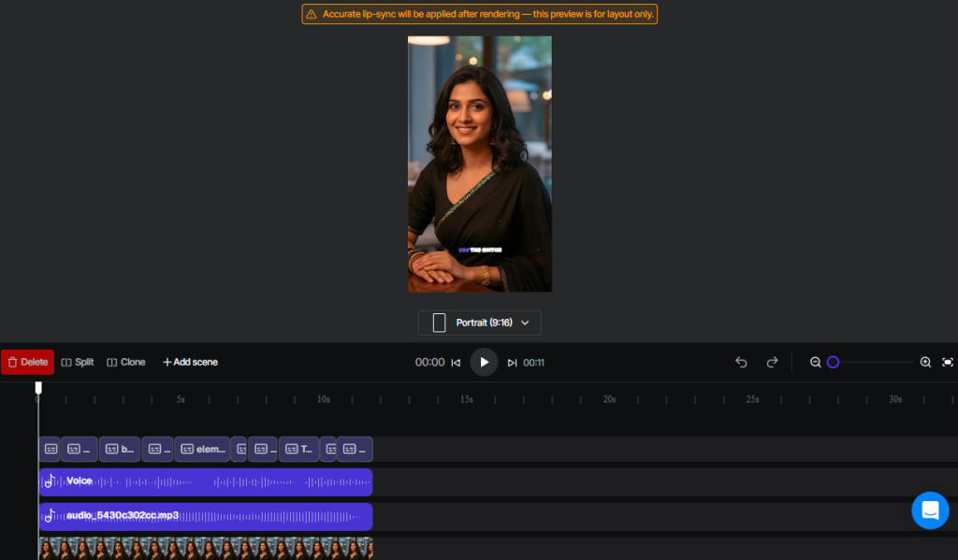Expand the subtitle block labeled 'elem...'
This screenshot has width=958, height=560.
[x=204, y=449]
